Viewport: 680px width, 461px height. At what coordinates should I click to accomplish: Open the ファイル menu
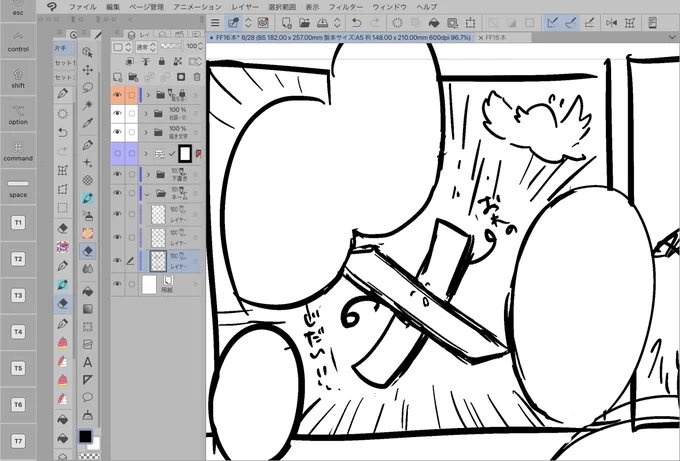82,7
